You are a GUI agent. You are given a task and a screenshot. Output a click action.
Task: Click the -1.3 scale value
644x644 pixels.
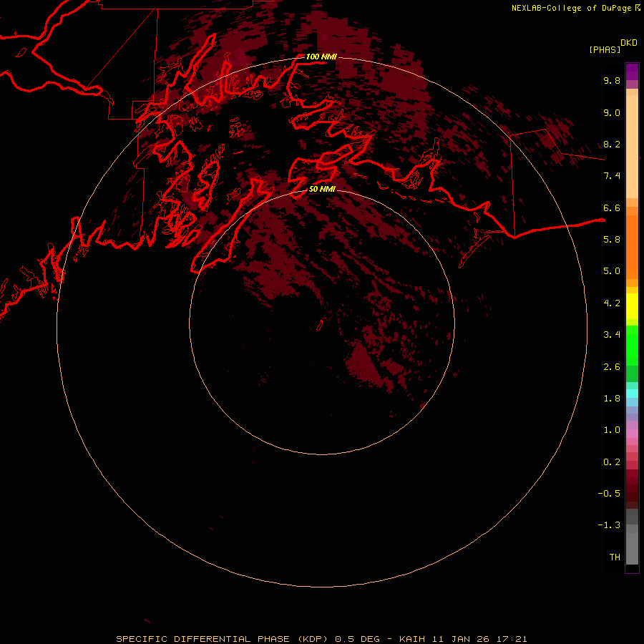(609, 525)
